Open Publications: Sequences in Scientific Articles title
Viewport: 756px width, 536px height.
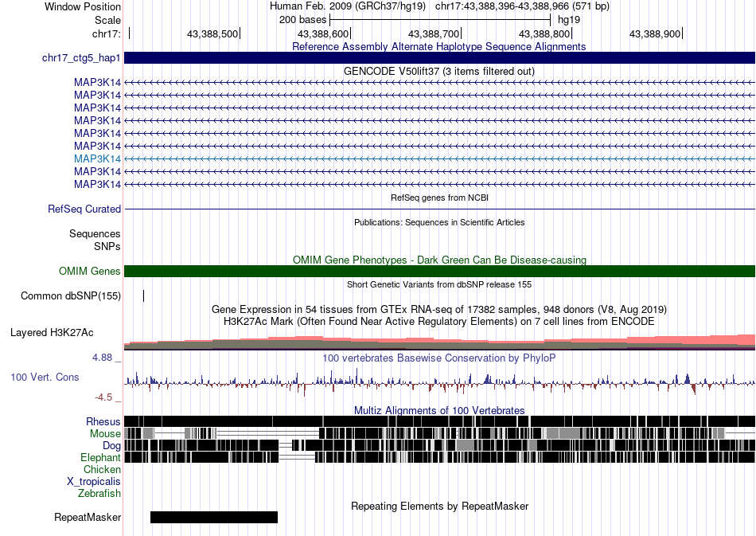pos(439,222)
